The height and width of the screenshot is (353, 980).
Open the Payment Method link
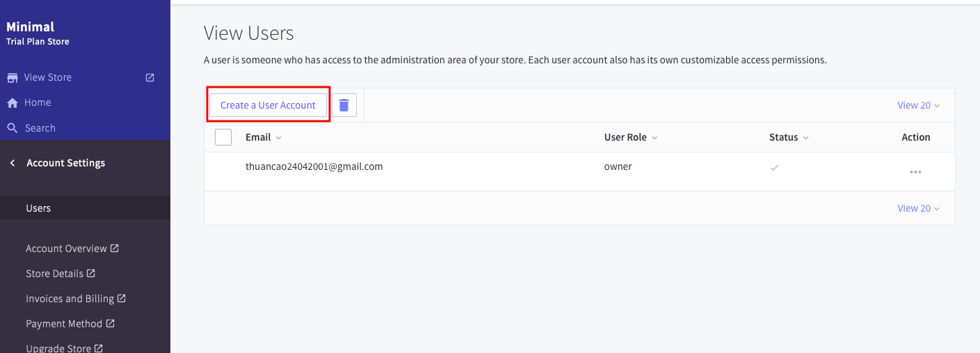pos(64,324)
